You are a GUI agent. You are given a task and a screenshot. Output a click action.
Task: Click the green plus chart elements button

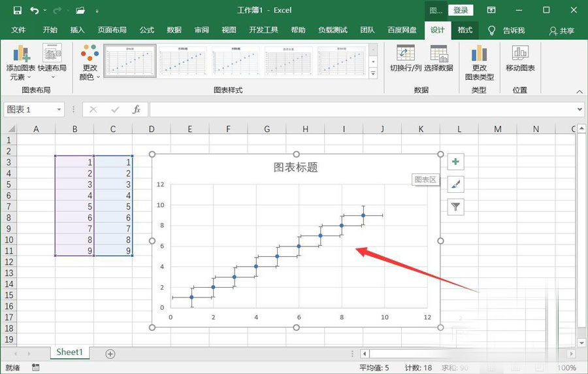pyautogui.click(x=455, y=161)
